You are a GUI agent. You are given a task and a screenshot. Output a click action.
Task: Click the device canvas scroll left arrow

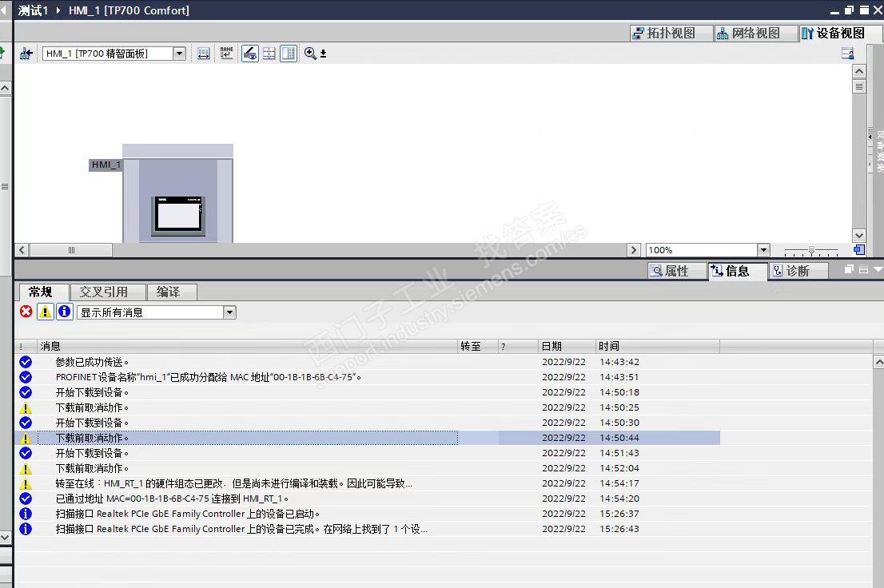[22, 250]
